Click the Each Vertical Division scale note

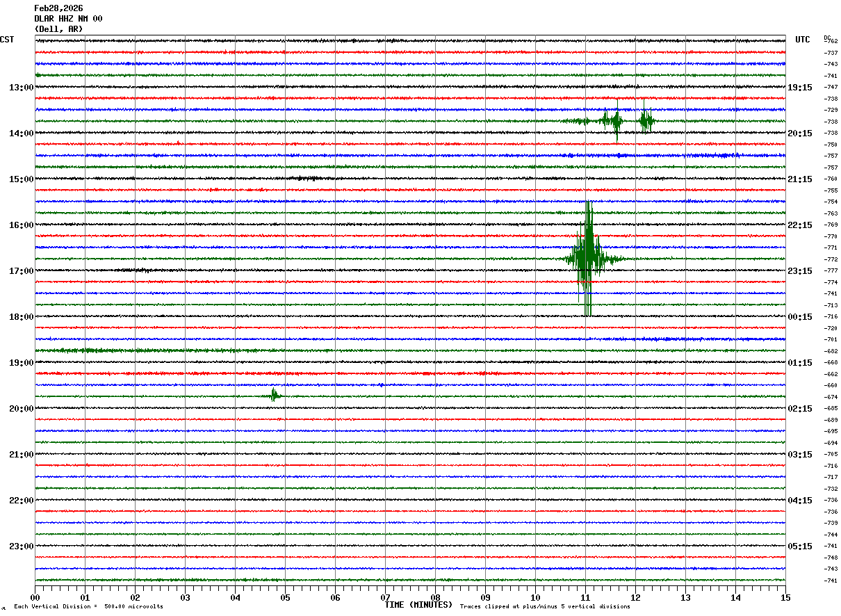coord(88,607)
